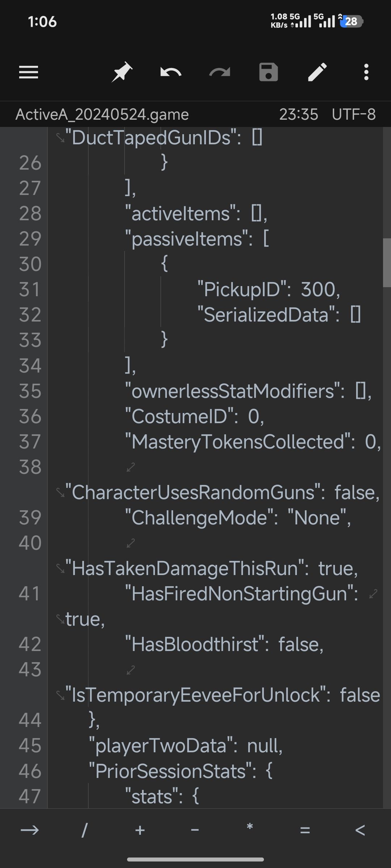
Task: Open the UTF-8 encoding selector
Action: (x=354, y=114)
